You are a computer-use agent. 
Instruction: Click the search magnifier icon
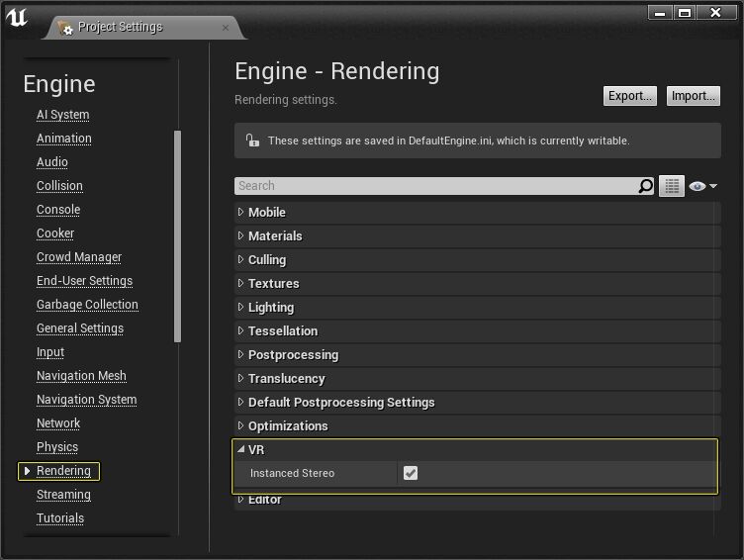[x=646, y=186]
